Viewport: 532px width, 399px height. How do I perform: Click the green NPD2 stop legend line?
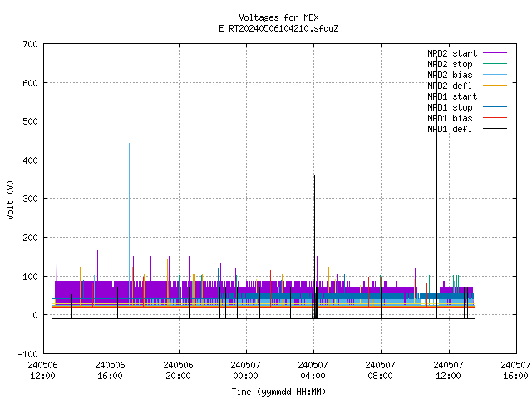(495, 63)
